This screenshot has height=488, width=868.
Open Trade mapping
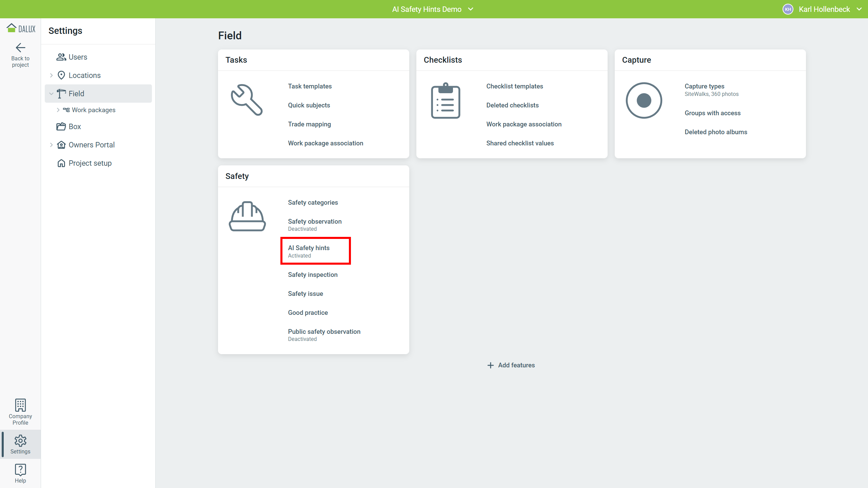(x=309, y=124)
